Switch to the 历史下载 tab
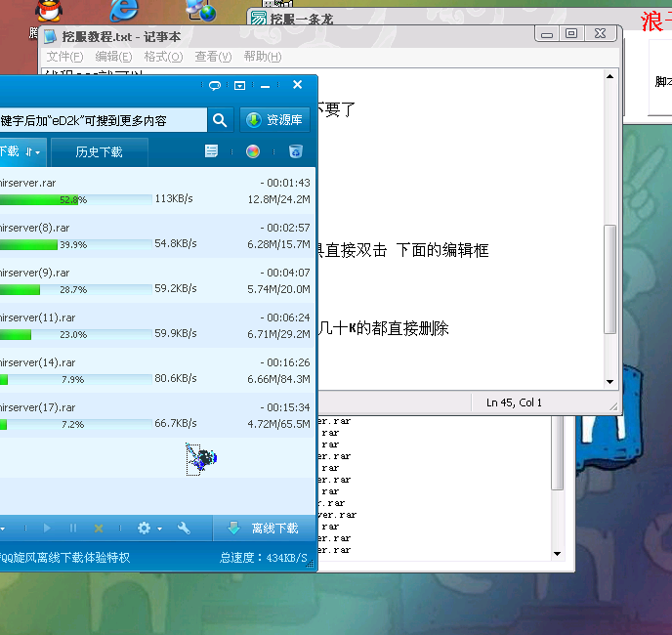 coord(99,152)
